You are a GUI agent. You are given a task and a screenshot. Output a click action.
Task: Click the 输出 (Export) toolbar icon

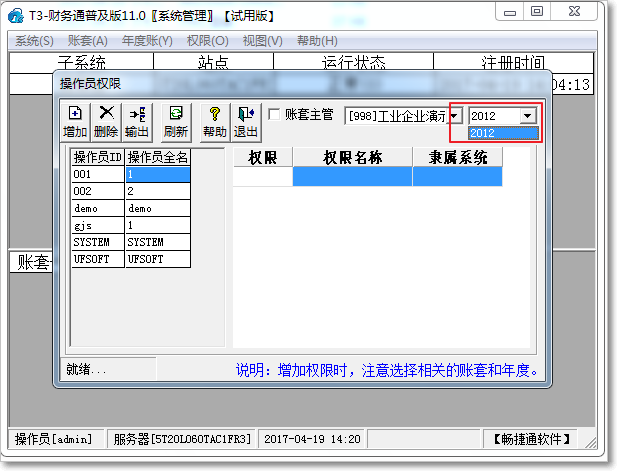137,122
